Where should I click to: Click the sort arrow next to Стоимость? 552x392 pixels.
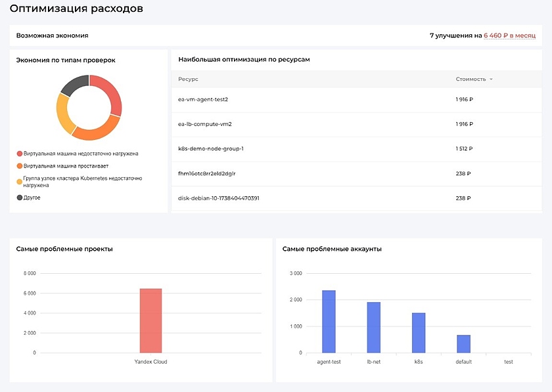[491, 79]
